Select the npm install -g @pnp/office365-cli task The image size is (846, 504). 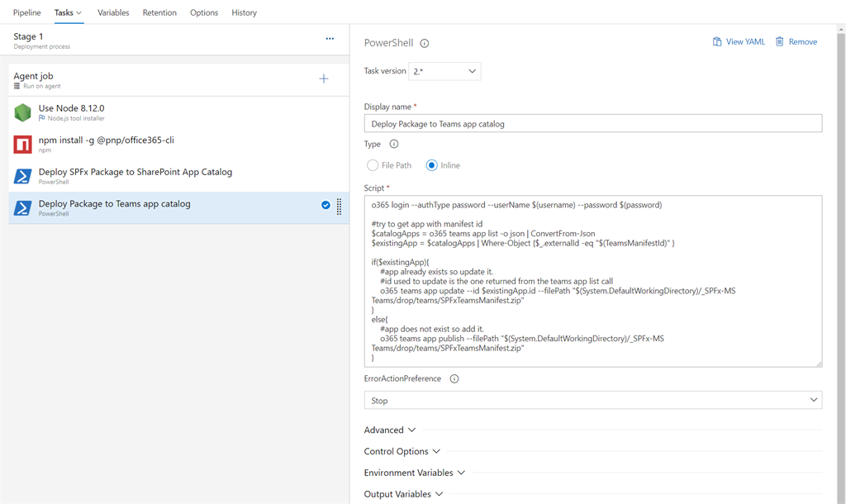[x=179, y=145]
